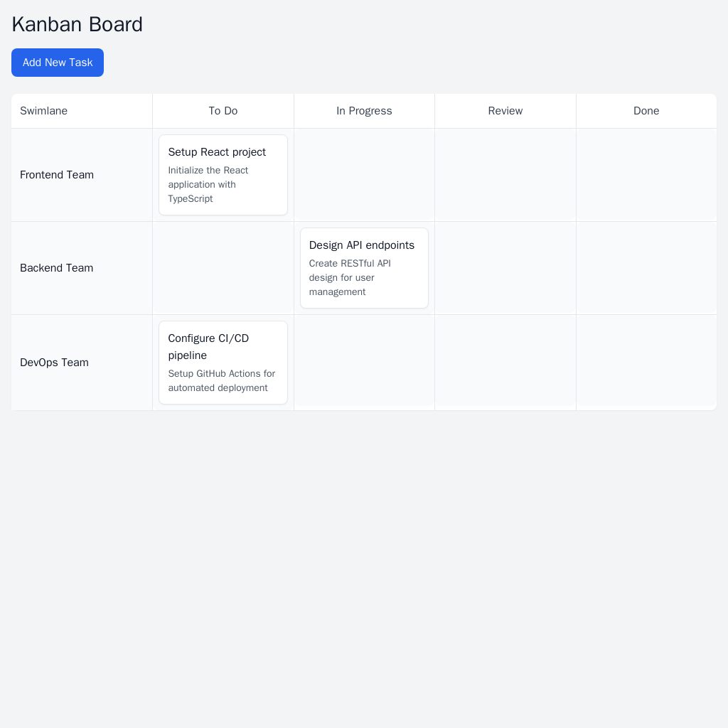Click the empty Frontend Team In Progress cell
This screenshot has width=728, height=728.
pyautogui.click(x=364, y=175)
